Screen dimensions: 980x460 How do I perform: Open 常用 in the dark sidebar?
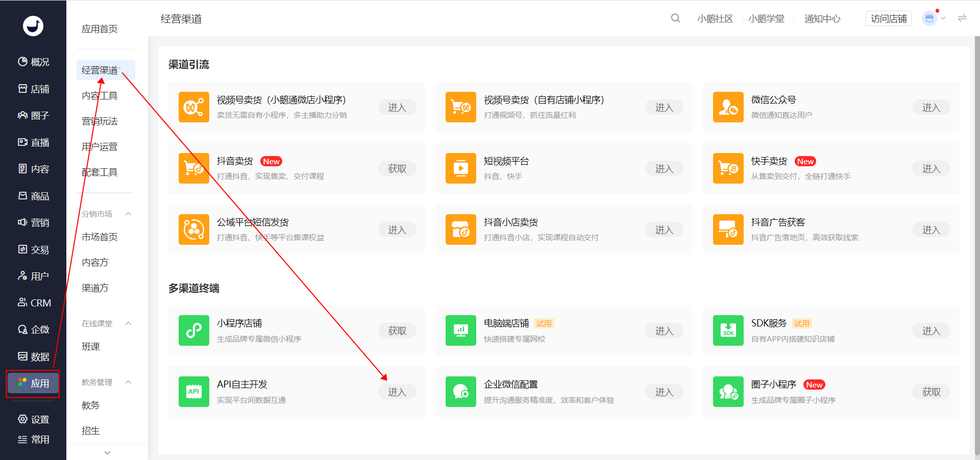(33, 439)
